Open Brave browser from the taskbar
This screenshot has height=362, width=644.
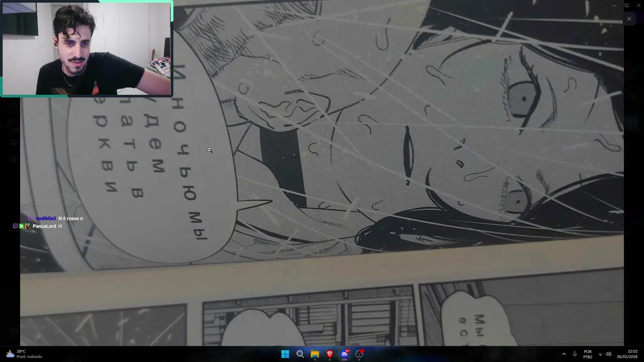point(330,354)
